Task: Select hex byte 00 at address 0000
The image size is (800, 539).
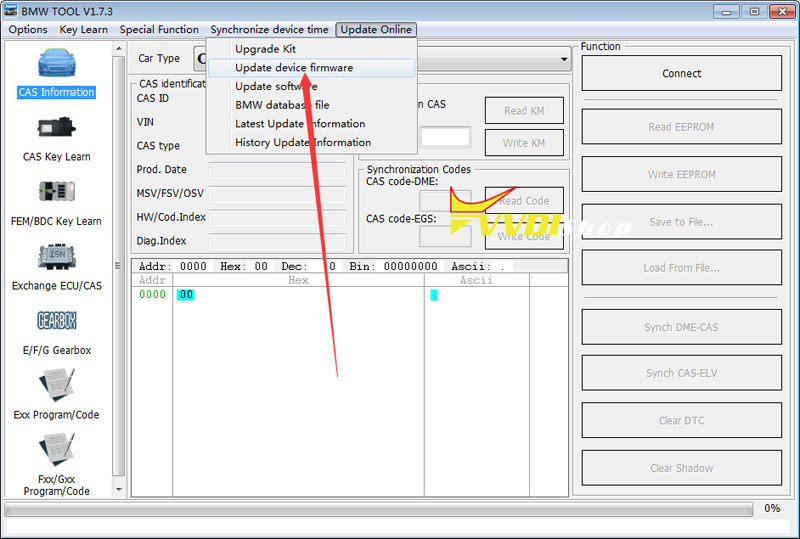Action: point(186,294)
